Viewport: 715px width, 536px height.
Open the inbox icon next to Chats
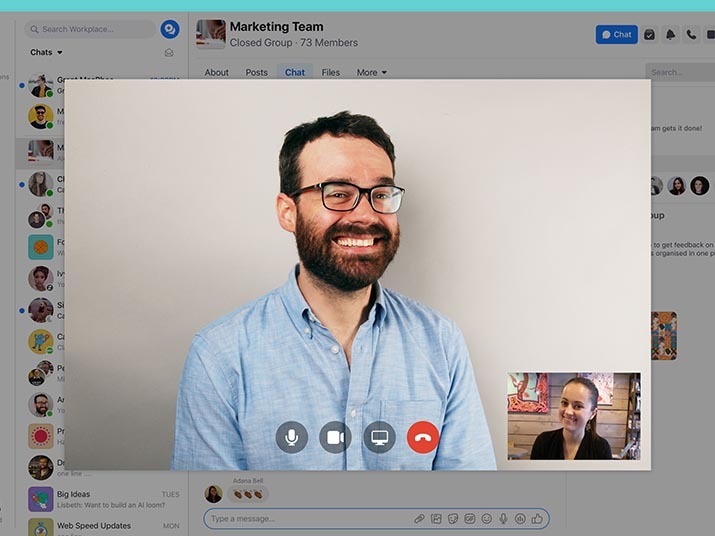pos(169,53)
